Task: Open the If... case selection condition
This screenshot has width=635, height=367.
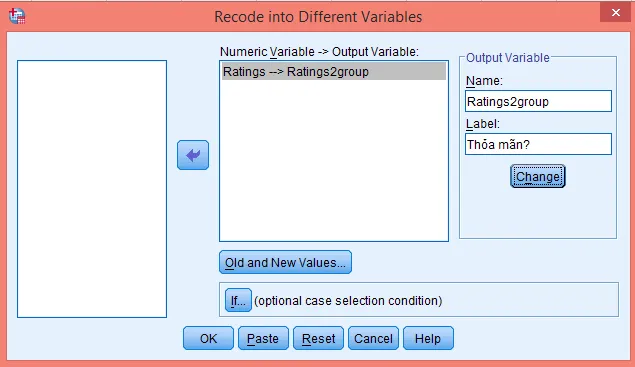Action: click(238, 300)
